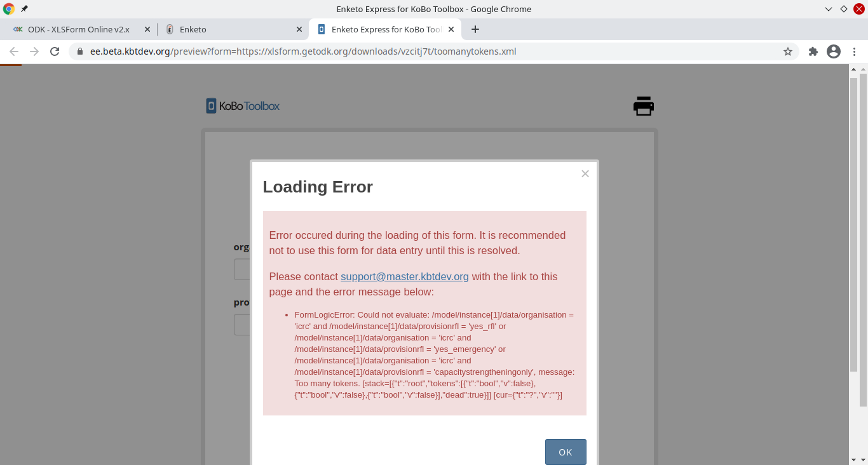Image resolution: width=868 pixels, height=465 pixels.
Task: Click the Chrome extensions puzzle icon
Action: (x=813, y=51)
